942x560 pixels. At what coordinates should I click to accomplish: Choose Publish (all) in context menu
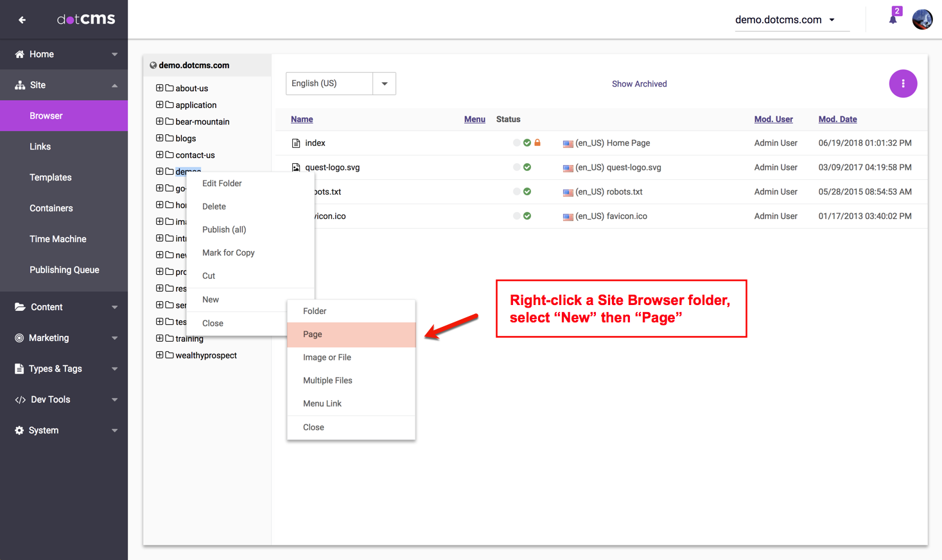pyautogui.click(x=224, y=230)
